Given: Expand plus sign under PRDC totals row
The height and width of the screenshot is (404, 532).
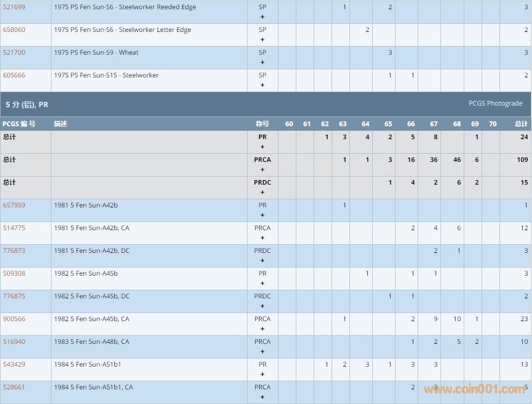Looking at the screenshot, I should click(263, 192).
